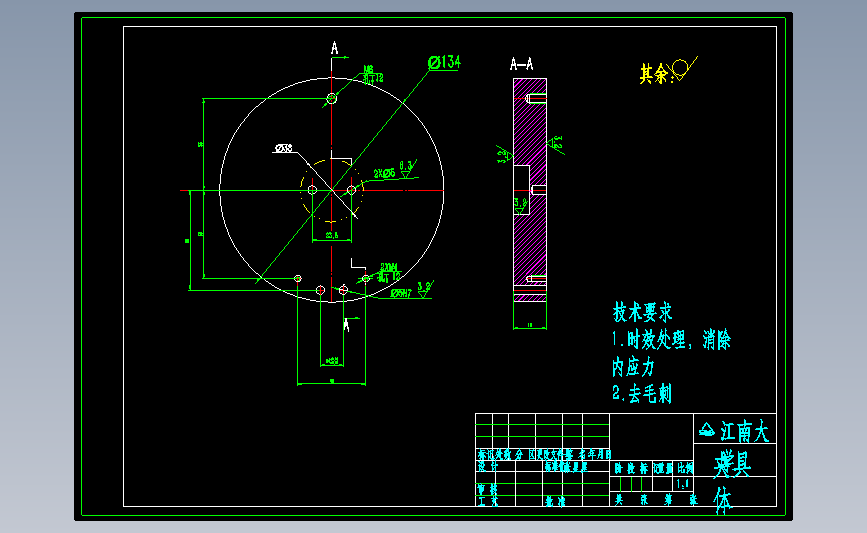This screenshot has height=533, width=867.
Task: Select the 1:1 scale value in title block
Action: pos(683,484)
